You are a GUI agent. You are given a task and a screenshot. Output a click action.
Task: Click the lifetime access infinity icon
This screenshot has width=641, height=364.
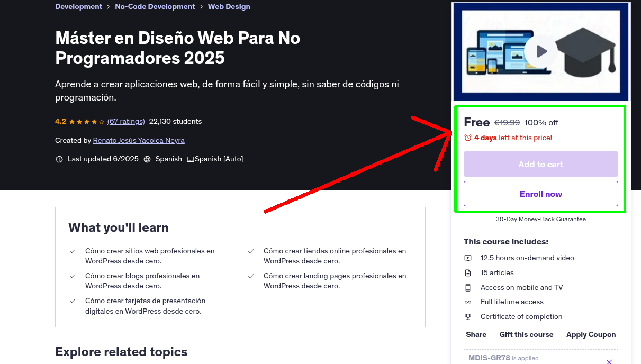pos(468,302)
